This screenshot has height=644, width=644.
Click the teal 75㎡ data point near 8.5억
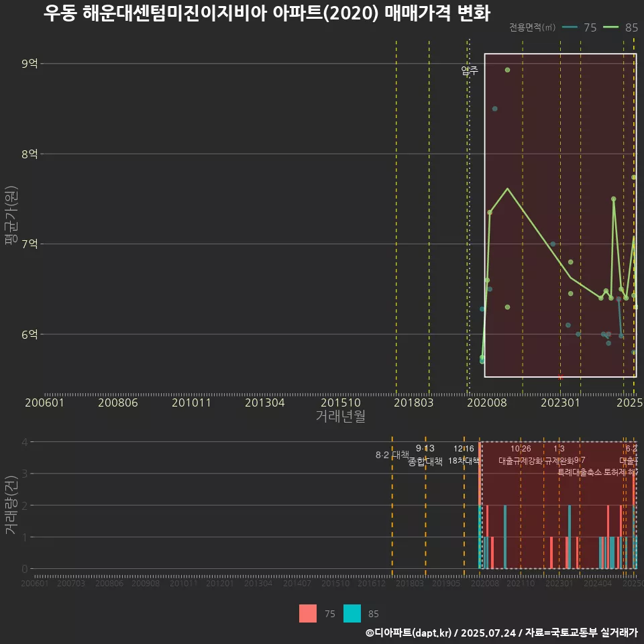tap(495, 109)
